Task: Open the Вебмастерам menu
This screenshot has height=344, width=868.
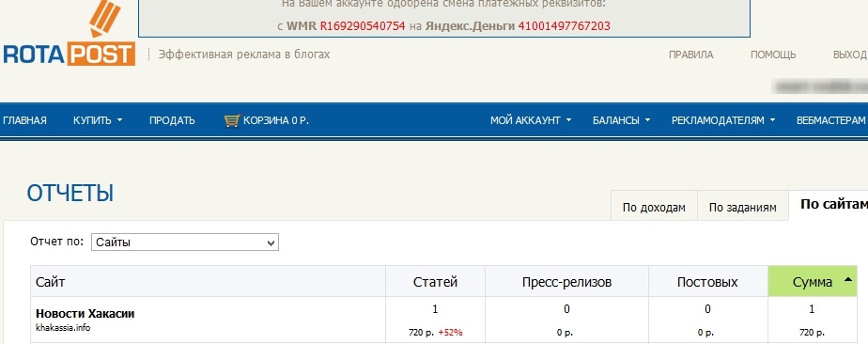Action: pos(831,120)
